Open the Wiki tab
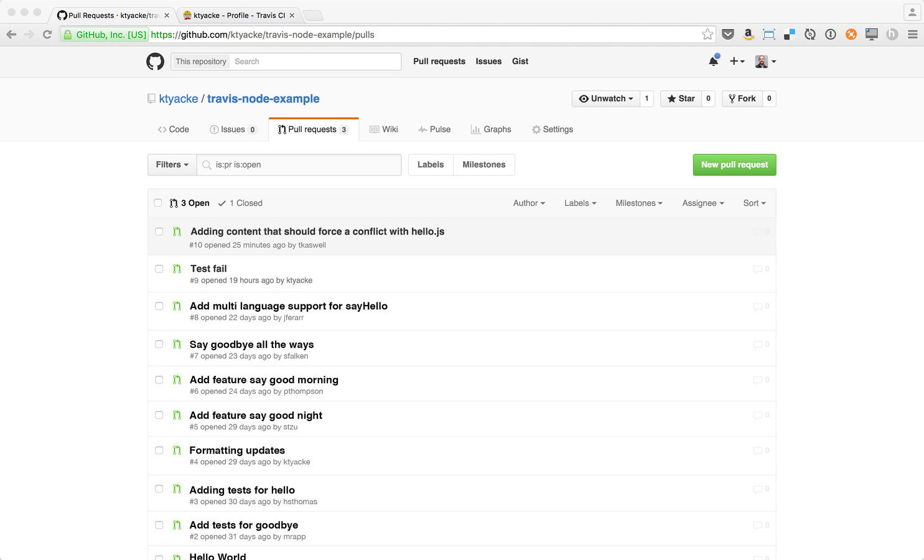 pos(383,129)
